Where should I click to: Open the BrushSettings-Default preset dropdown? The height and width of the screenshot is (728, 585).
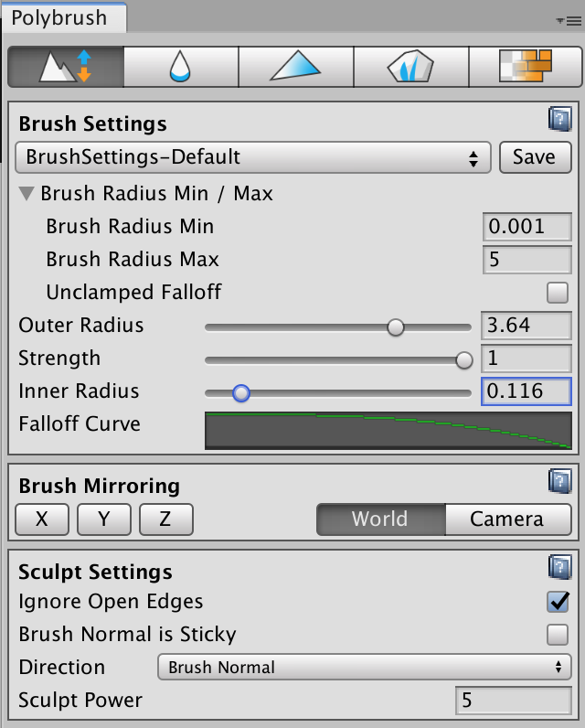pyautogui.click(x=253, y=157)
